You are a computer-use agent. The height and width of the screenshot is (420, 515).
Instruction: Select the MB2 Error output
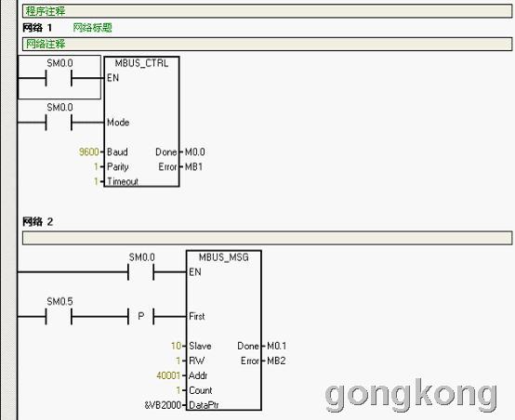click(276, 361)
